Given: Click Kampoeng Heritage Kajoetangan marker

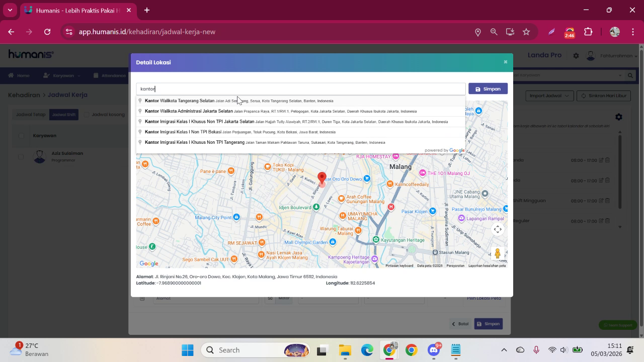Looking at the screenshot, I should [374, 259].
